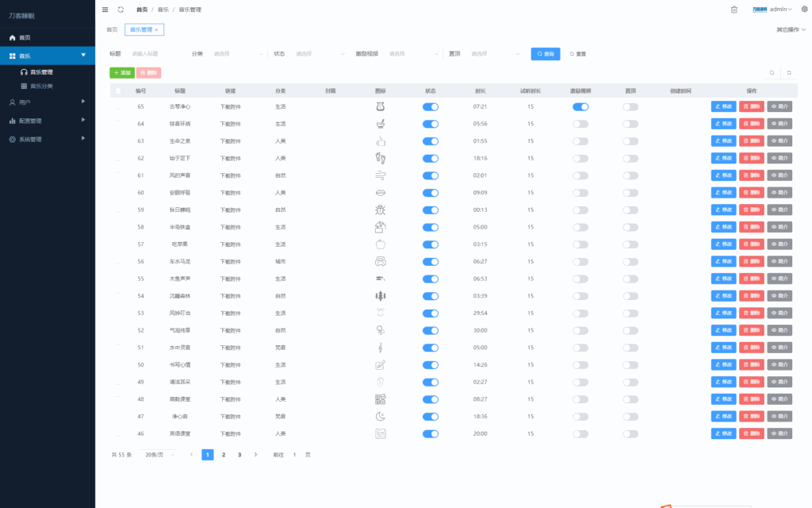The width and height of the screenshot is (812, 508).
Task: Click the blue 查询 button
Action: pos(546,54)
